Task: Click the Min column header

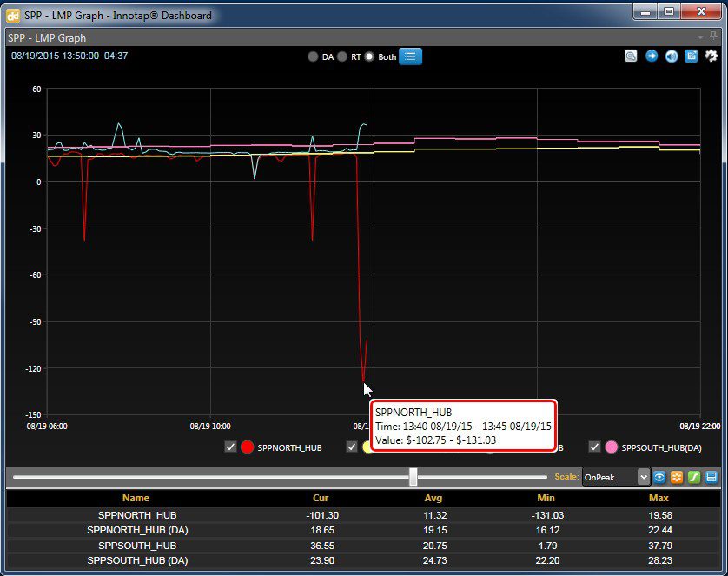Action: [546, 498]
